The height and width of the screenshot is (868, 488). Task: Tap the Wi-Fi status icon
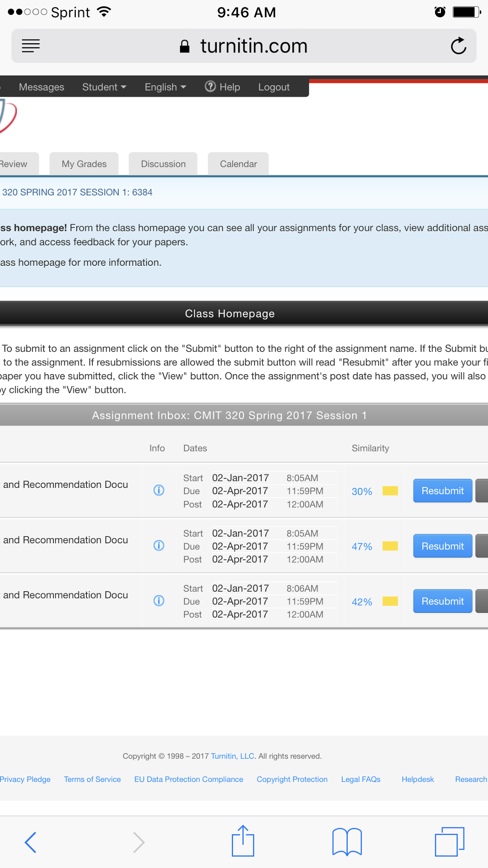click(104, 11)
